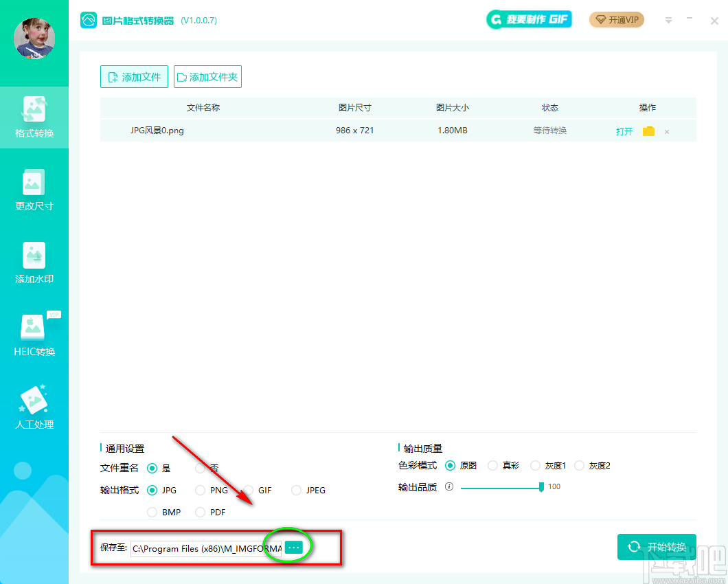The width and height of the screenshot is (728, 584).
Task: Choose PDF as output format
Action: point(199,512)
